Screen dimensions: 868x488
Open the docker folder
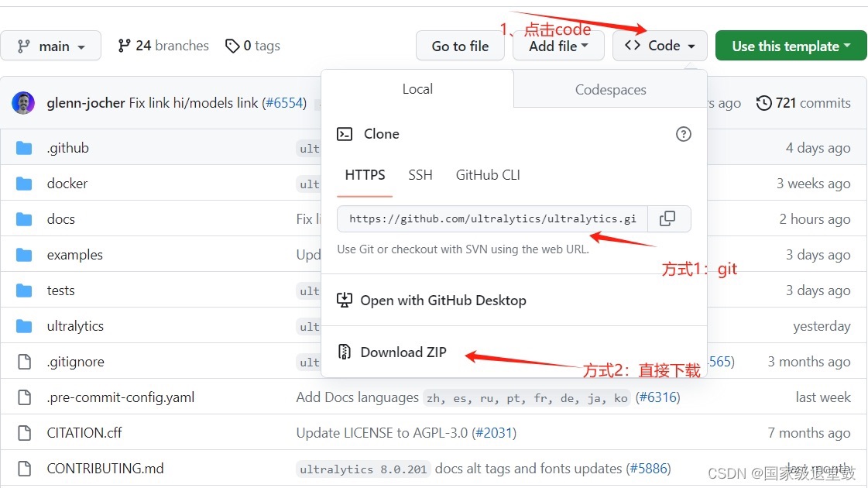coord(67,184)
